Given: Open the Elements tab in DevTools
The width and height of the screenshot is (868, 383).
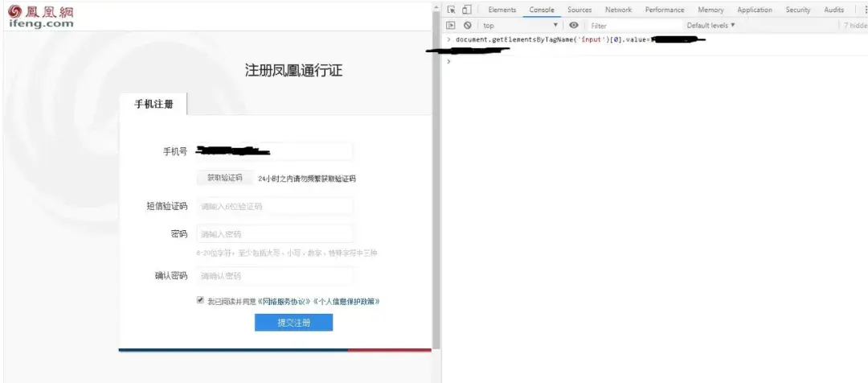Looking at the screenshot, I should tap(502, 10).
